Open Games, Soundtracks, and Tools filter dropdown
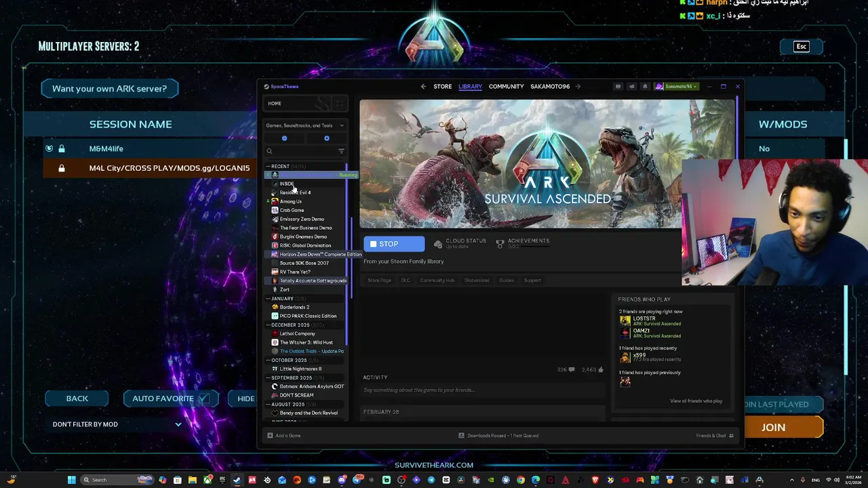 coord(304,125)
